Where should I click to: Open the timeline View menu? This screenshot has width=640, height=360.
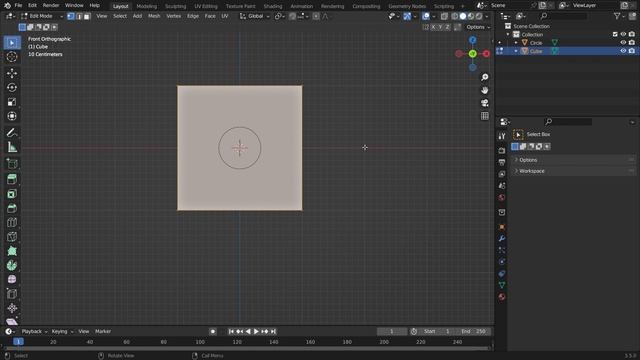(84, 331)
